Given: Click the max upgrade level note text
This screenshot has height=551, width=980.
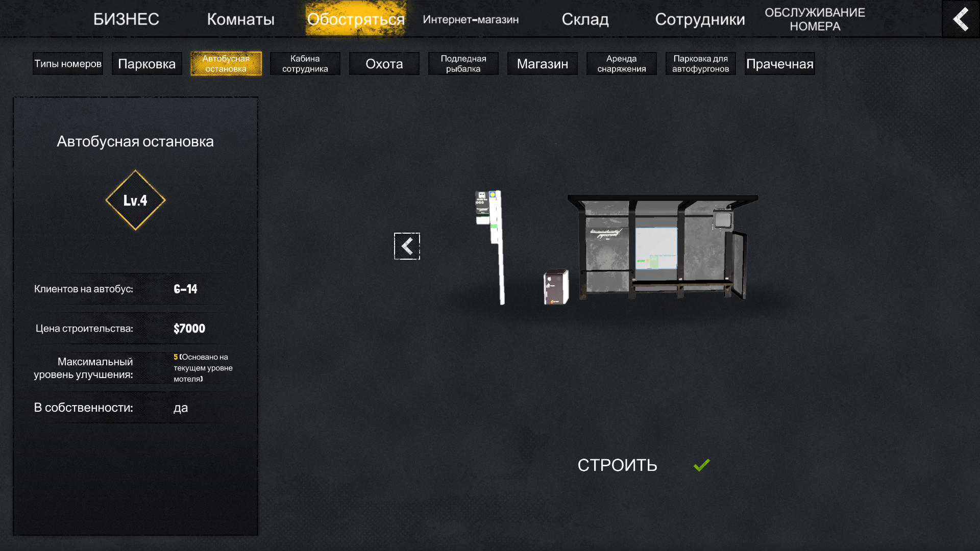Looking at the screenshot, I should click(x=203, y=368).
